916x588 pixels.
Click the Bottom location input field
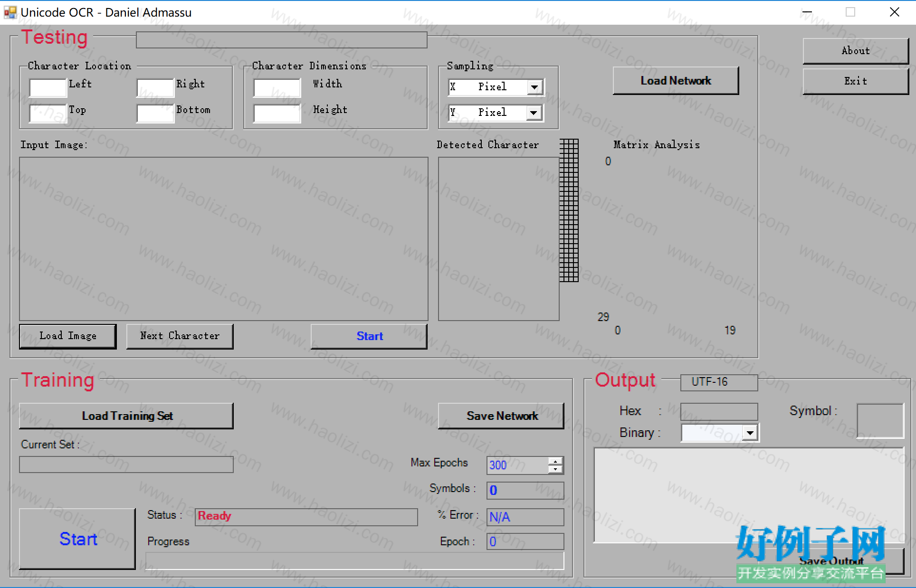click(x=155, y=114)
